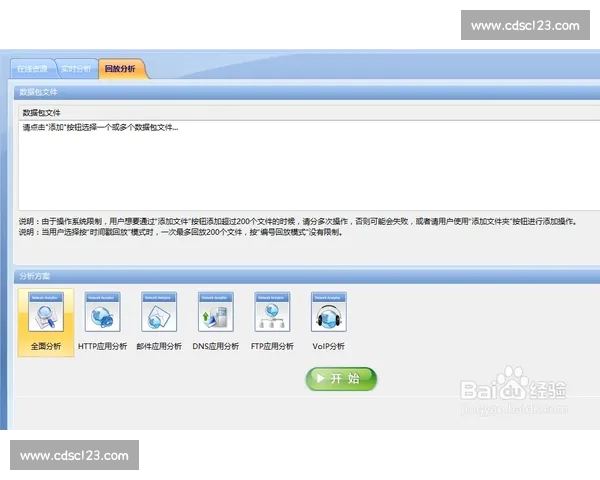
Task: Select the VoIP分析 headphones icon
Action: tap(329, 312)
